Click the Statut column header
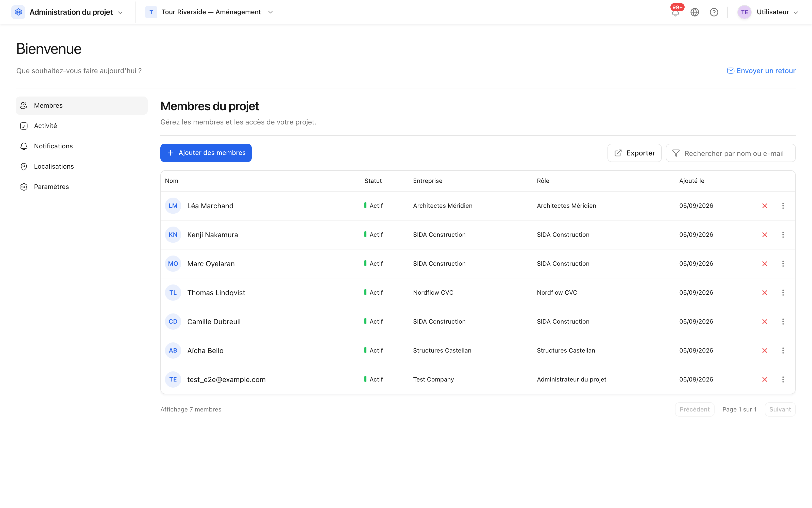This screenshot has width=812, height=508. point(373,181)
